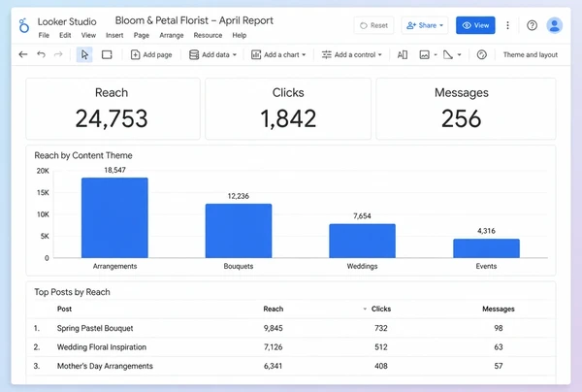582x392 pixels.
Task: Activate the selection mode pointer tool
Action: pyautogui.click(x=84, y=55)
